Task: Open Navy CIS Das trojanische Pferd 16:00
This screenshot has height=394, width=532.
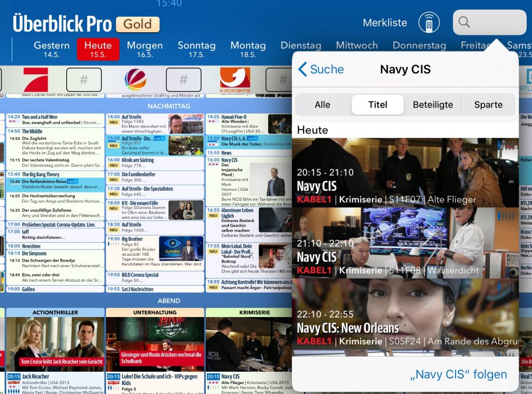Action: click(249, 181)
